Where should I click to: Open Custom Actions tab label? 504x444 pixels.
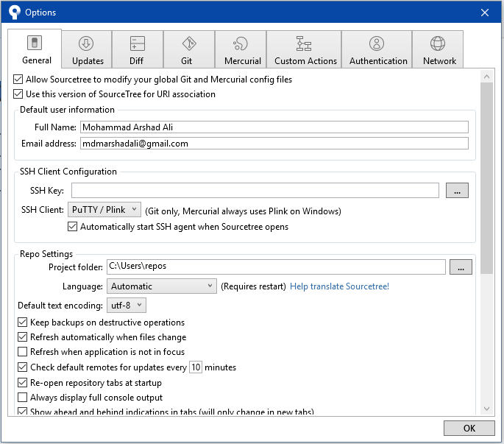pyautogui.click(x=305, y=61)
